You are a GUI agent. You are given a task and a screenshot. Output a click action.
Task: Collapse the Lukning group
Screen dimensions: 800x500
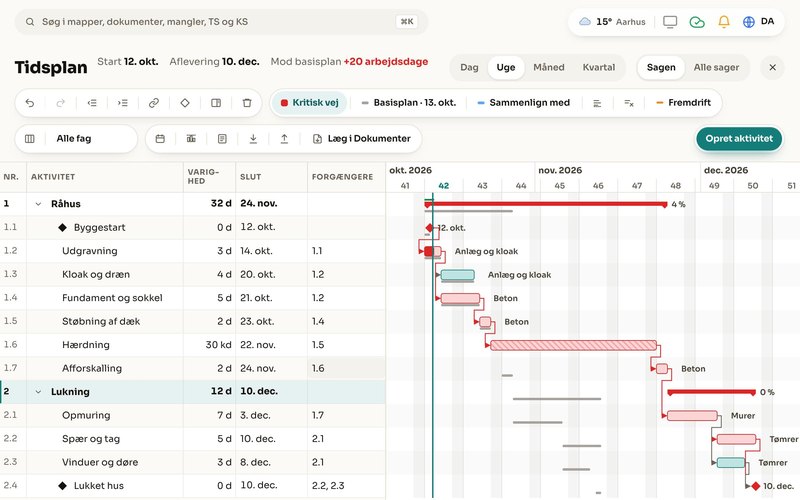coord(38,392)
